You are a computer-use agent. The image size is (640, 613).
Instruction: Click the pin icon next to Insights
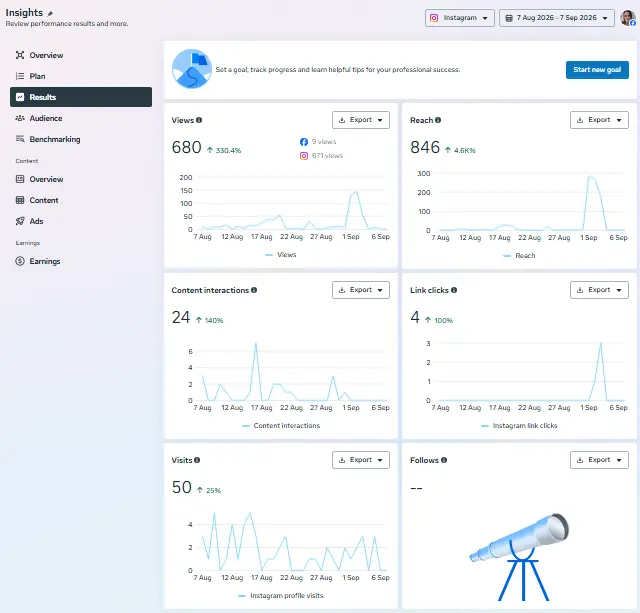pos(50,13)
